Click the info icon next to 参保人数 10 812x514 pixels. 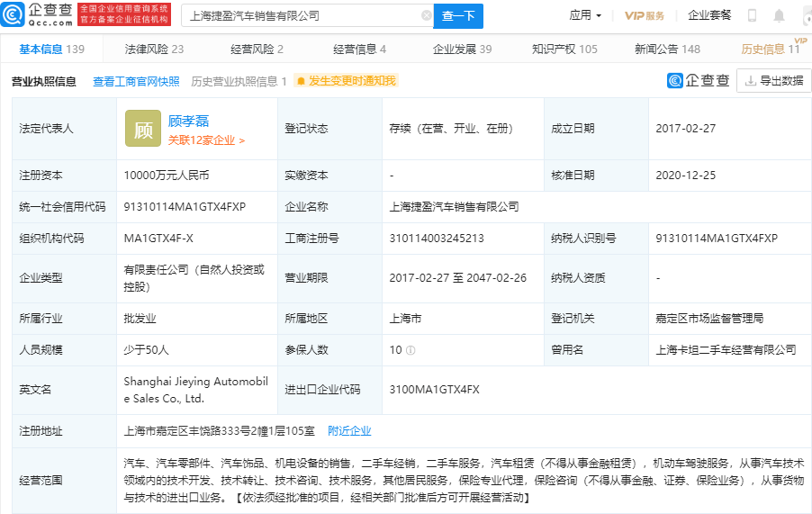point(411,350)
